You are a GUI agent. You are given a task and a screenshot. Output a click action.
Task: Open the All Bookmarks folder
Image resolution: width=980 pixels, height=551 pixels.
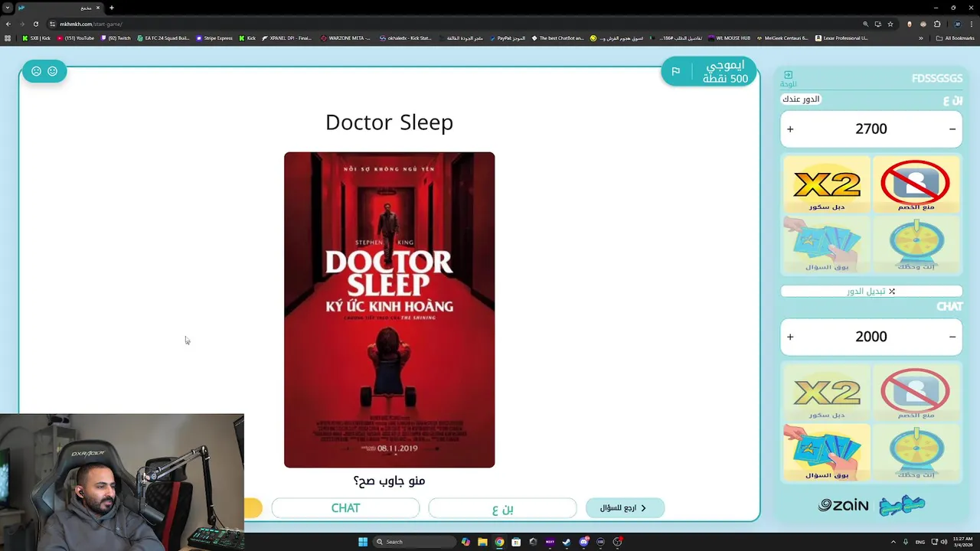(x=955, y=38)
